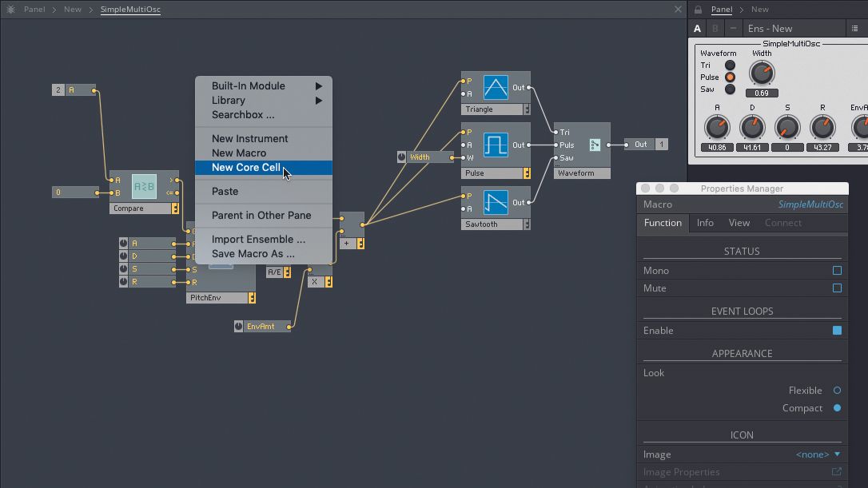Toggle Mono in the STATUS section
Image resolution: width=868 pixels, height=488 pixels.
837,270
